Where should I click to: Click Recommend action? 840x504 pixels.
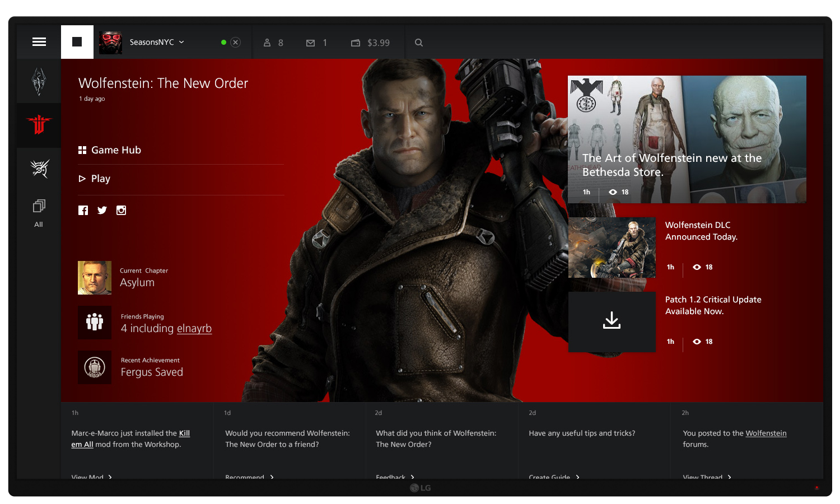tap(250, 477)
